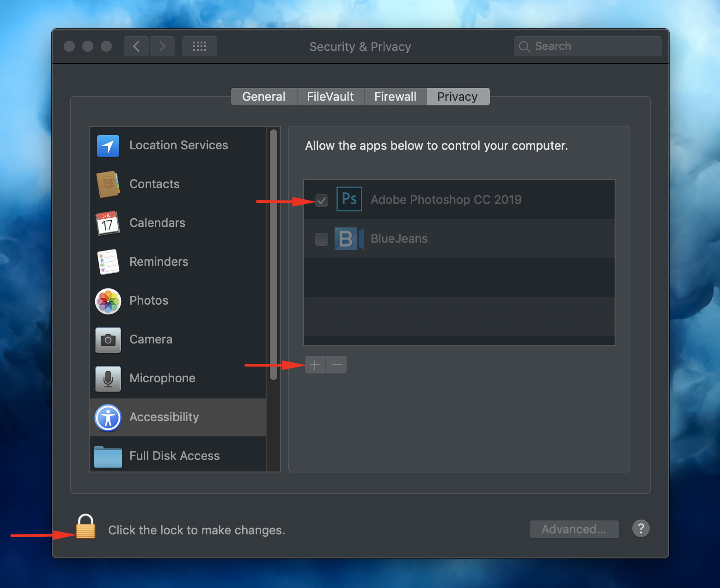Open help with the question mark button
This screenshot has height=588, width=720.
coord(641,528)
